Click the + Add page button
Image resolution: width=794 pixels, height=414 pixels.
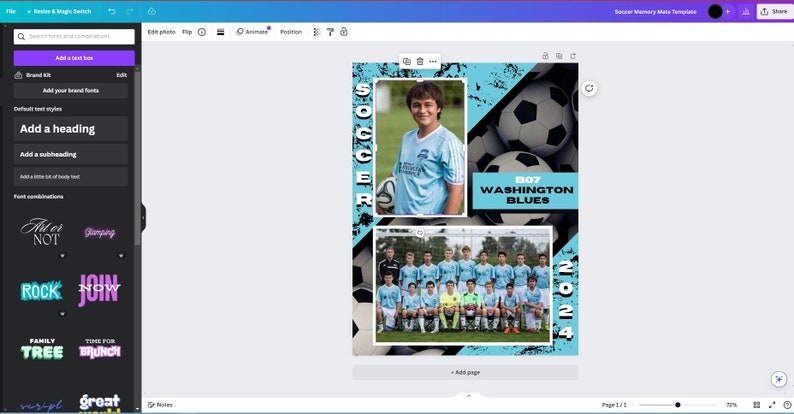pyautogui.click(x=465, y=372)
